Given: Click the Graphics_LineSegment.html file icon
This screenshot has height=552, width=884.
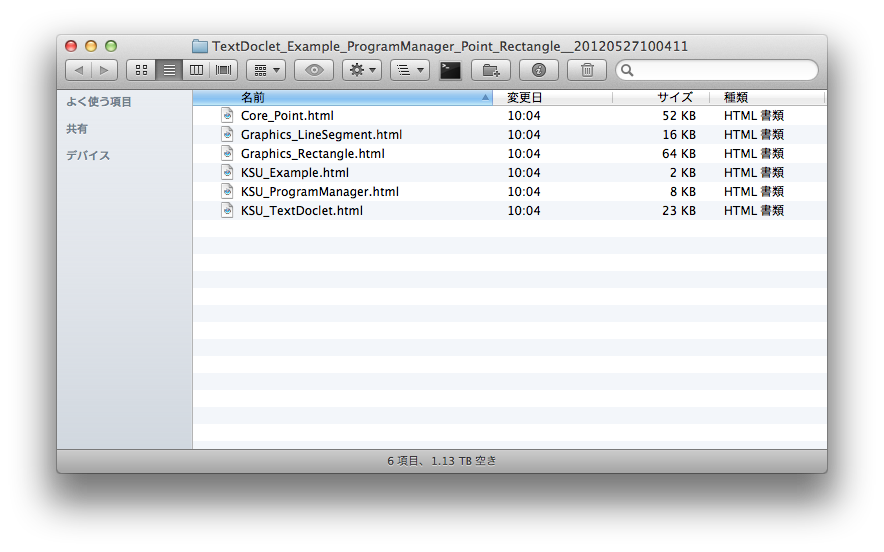Looking at the screenshot, I should pyautogui.click(x=227, y=135).
